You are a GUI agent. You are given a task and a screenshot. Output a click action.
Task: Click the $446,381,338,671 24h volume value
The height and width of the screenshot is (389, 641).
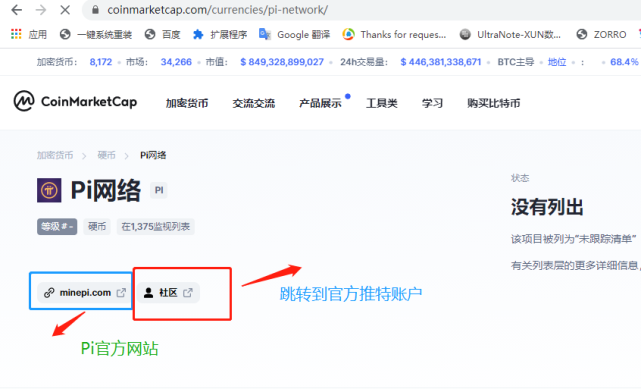pos(441,62)
